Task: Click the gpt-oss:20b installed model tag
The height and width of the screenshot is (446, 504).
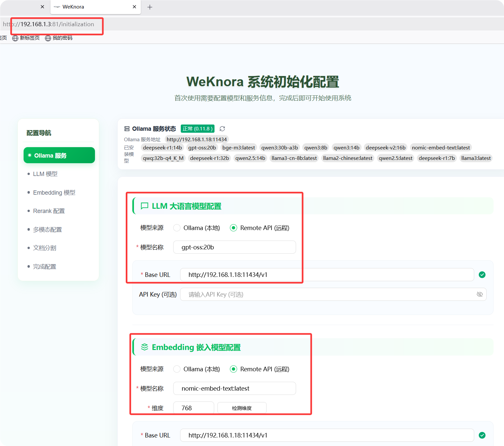Action: (x=202, y=148)
